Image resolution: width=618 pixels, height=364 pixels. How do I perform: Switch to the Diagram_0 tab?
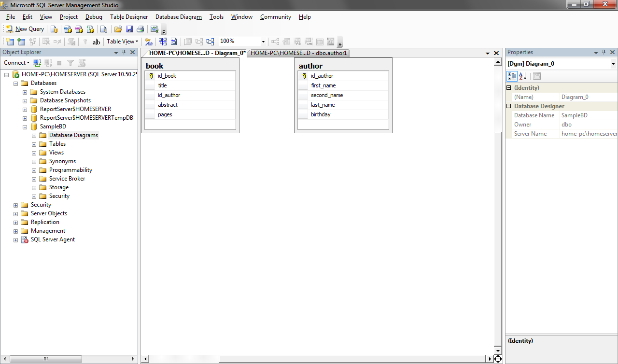point(197,53)
